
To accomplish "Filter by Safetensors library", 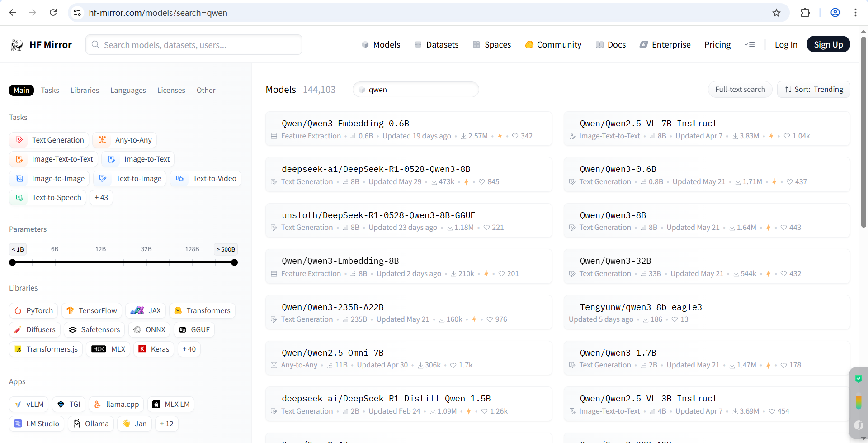I will pyautogui.click(x=94, y=330).
